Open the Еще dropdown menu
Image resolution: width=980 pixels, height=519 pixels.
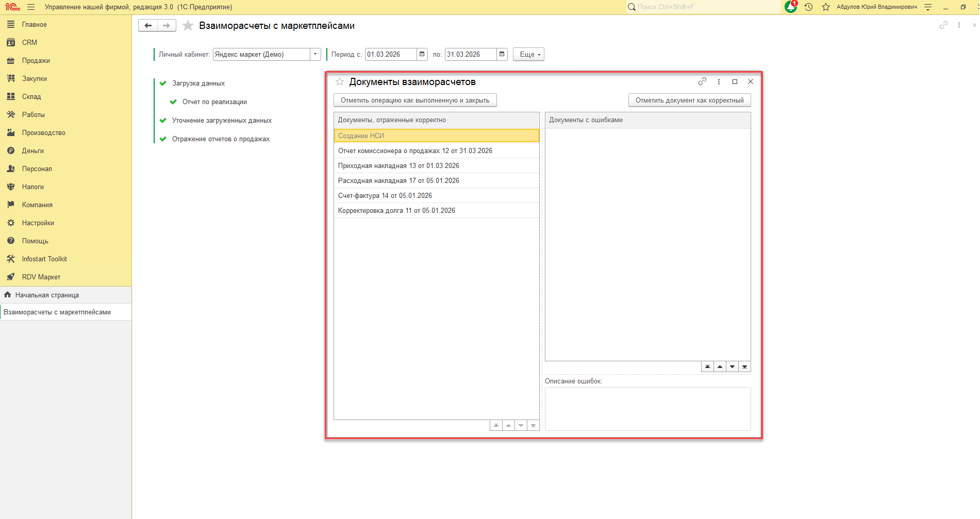(x=528, y=54)
